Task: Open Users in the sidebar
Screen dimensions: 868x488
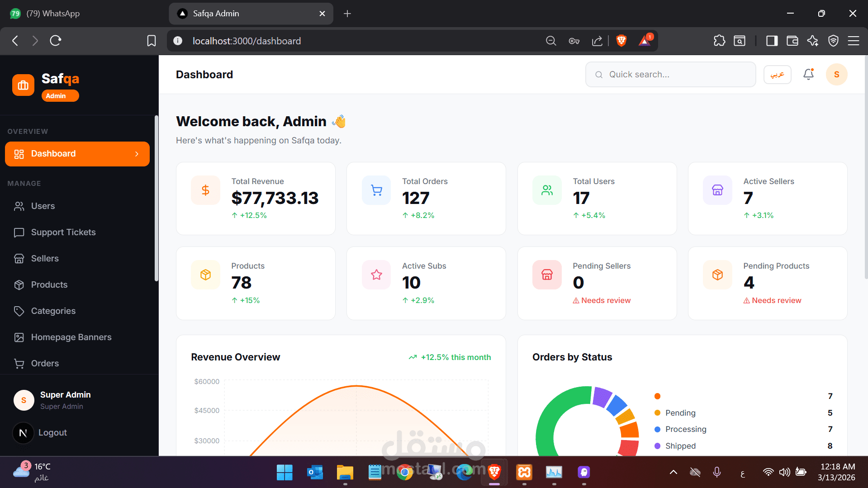Action: coord(77,206)
